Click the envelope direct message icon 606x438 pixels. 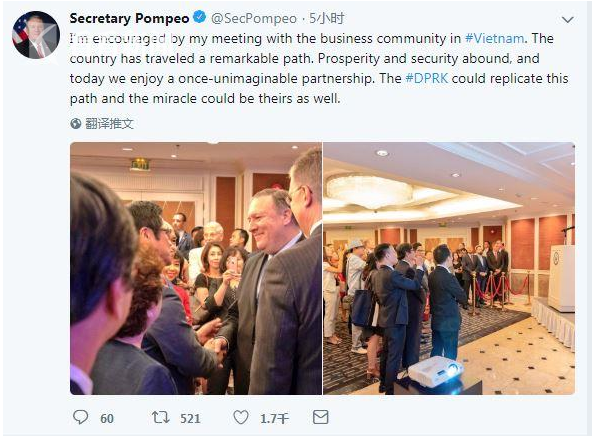[320, 417]
